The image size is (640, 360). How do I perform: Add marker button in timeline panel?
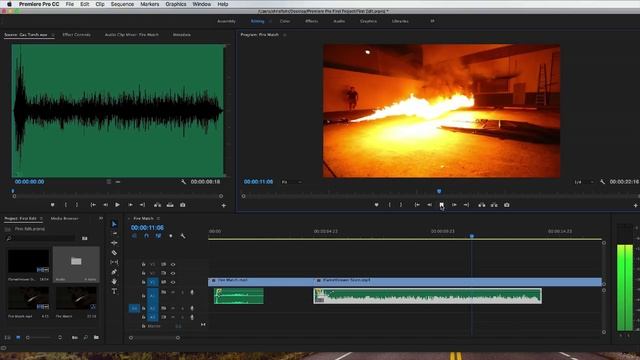[x=171, y=236]
